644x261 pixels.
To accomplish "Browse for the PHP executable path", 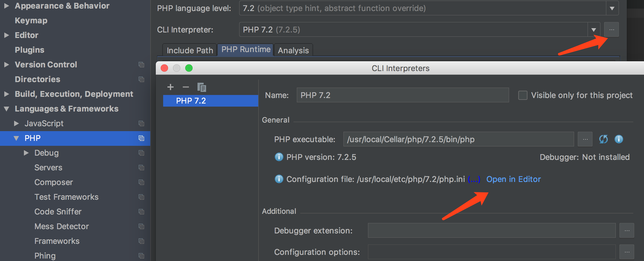I will 585,139.
